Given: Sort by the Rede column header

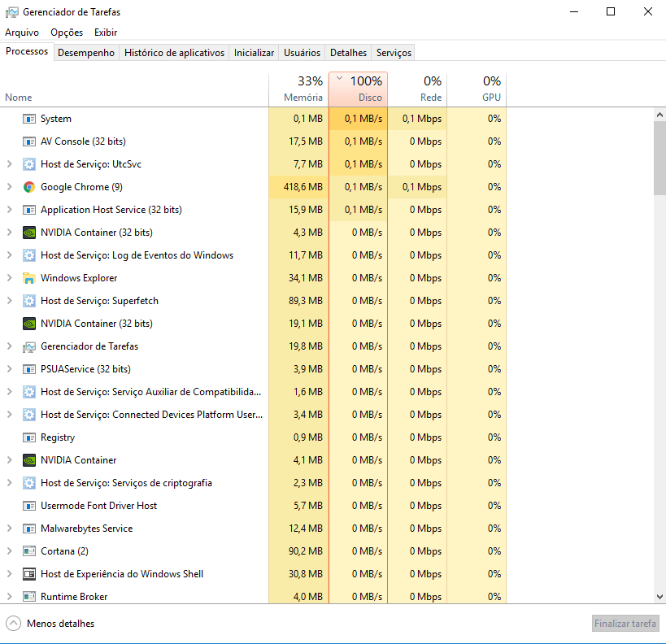Looking at the screenshot, I should click(x=417, y=89).
